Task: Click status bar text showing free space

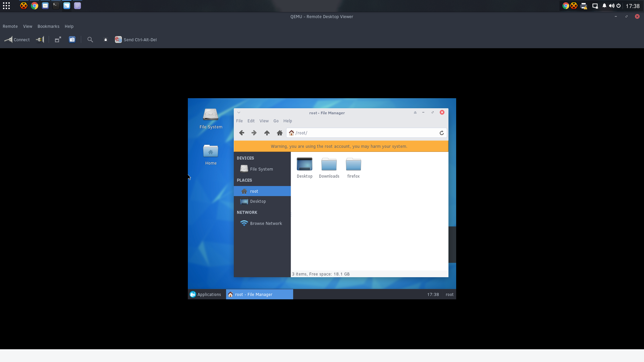Action: tap(321, 274)
